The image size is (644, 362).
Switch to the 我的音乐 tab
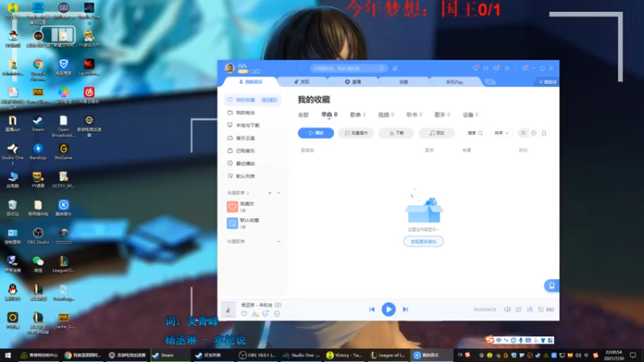[250, 82]
